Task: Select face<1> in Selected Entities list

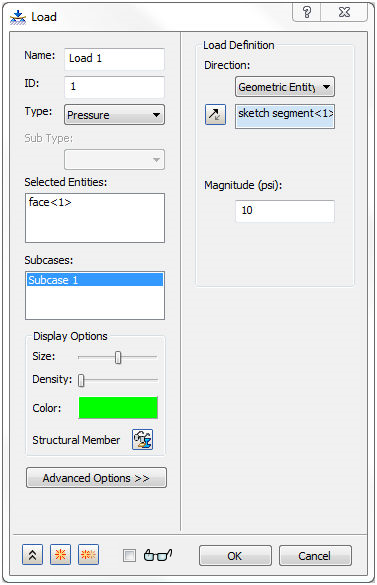Action: click(x=50, y=202)
